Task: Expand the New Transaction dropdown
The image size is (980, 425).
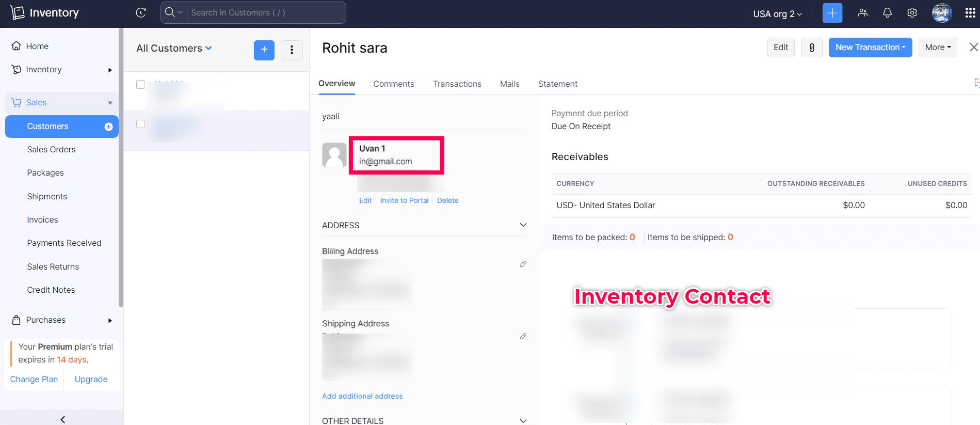Action: [870, 48]
